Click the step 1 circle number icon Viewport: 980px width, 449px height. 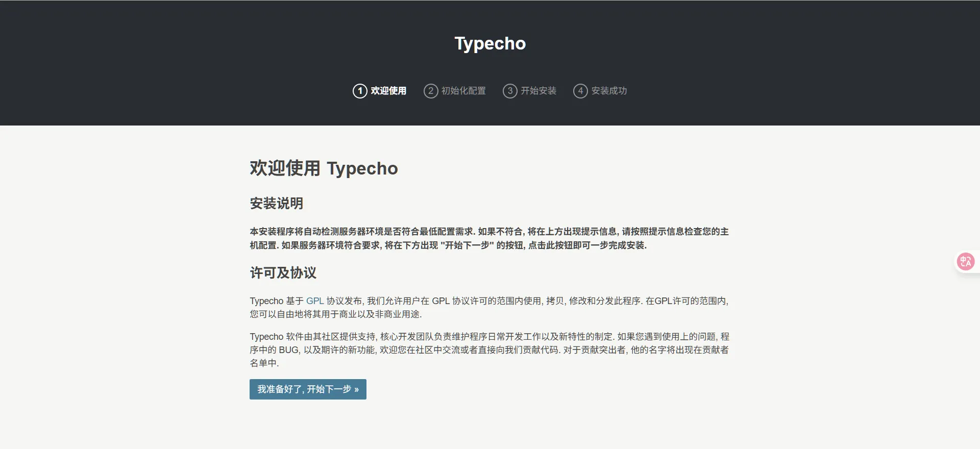coord(360,91)
